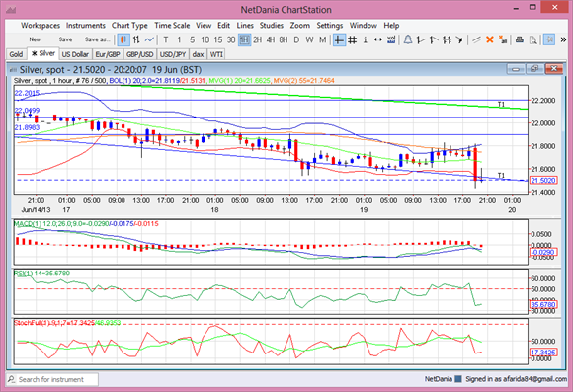Click the Search for instrument field
This screenshot has width=573, height=392.
[x=52, y=379]
